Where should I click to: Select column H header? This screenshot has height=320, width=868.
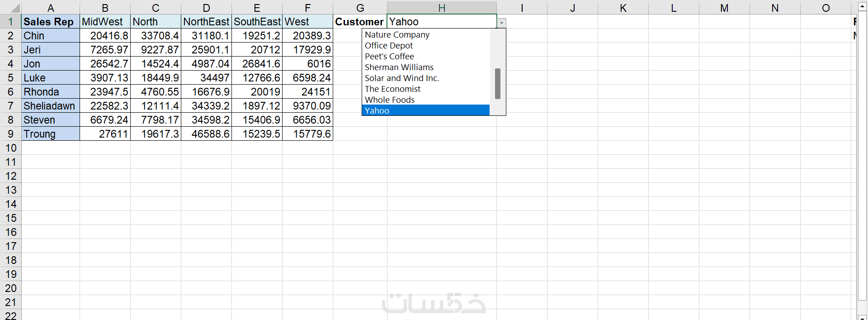pyautogui.click(x=442, y=8)
